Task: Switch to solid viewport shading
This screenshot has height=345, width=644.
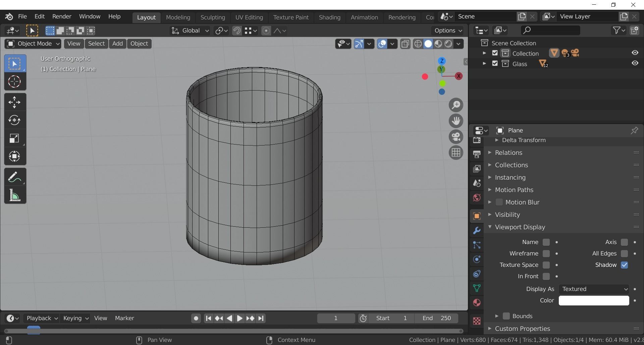Action: [428, 44]
